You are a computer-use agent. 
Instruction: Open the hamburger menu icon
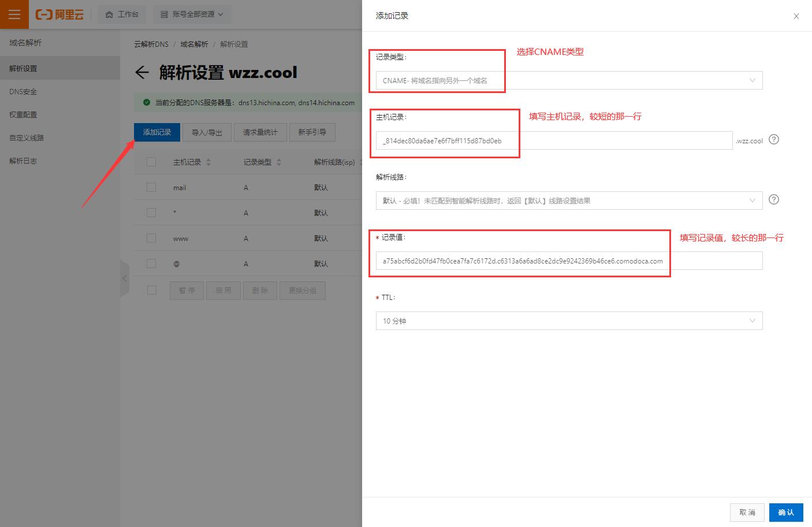[14, 14]
